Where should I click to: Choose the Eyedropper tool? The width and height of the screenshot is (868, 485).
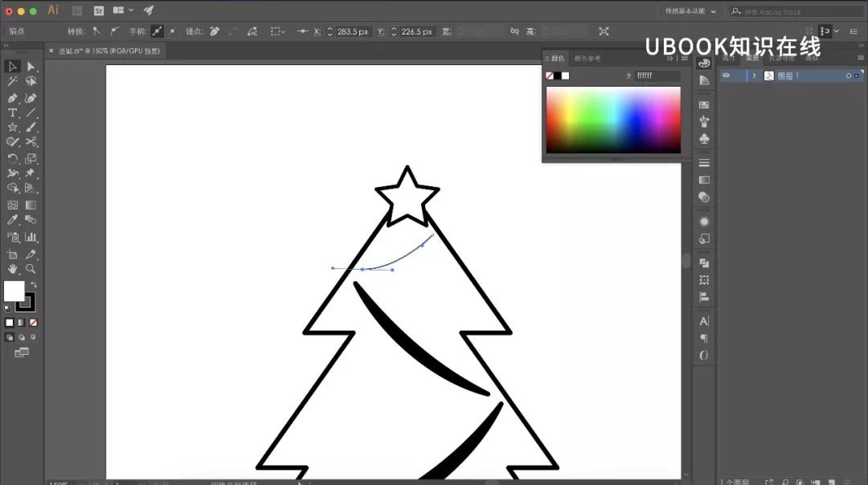pyautogui.click(x=12, y=220)
